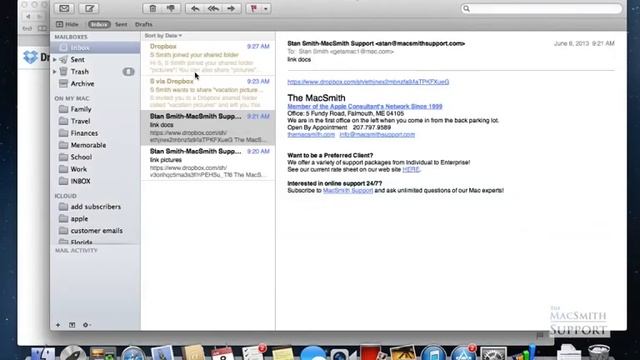Screen dimensions: 640x360
Task: Flag the selected message
Action: coord(253,8)
